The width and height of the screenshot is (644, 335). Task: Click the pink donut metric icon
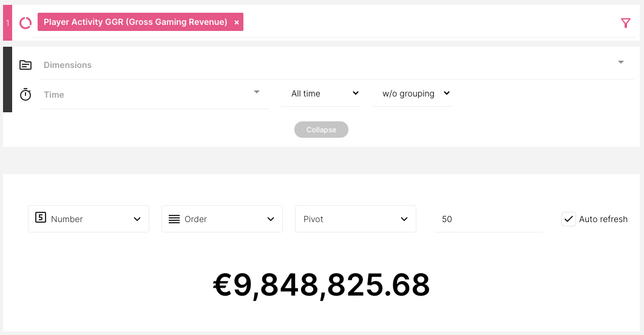coord(25,23)
